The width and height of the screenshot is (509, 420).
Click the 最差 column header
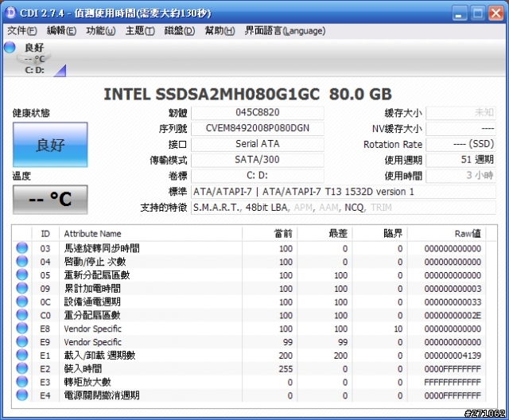[x=324, y=234]
